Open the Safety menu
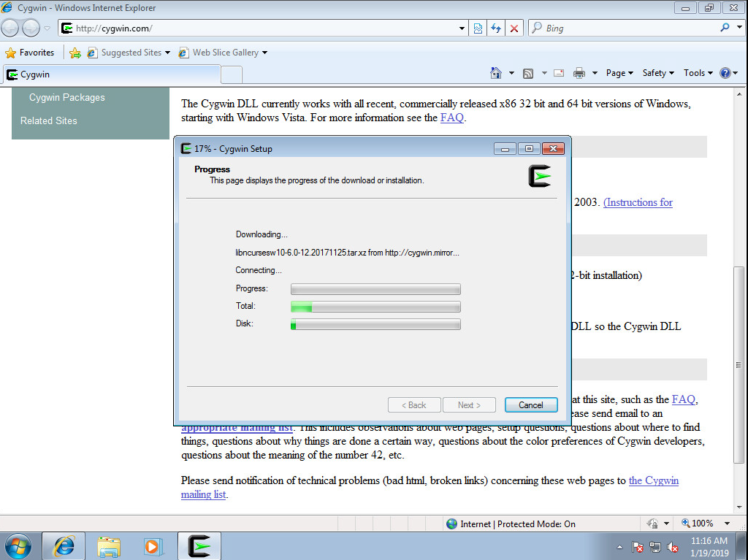The image size is (748, 560). coord(658,73)
